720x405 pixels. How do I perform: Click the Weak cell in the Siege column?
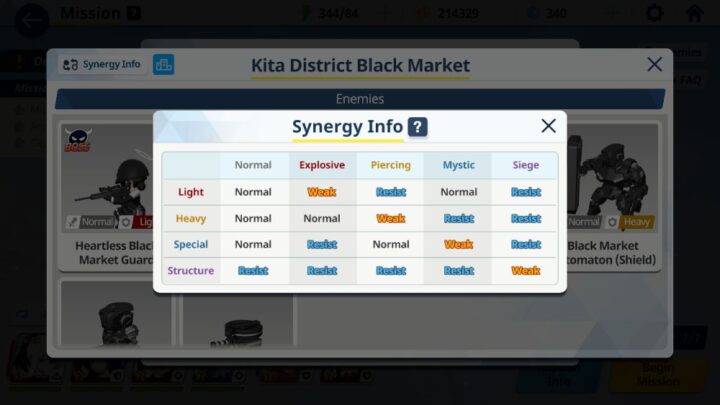click(525, 271)
